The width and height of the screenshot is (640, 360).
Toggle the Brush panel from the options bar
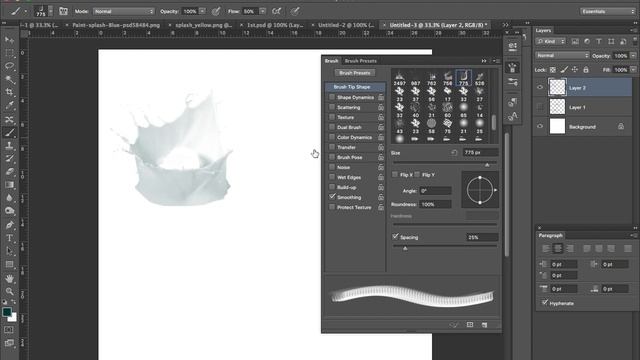tap(63, 11)
